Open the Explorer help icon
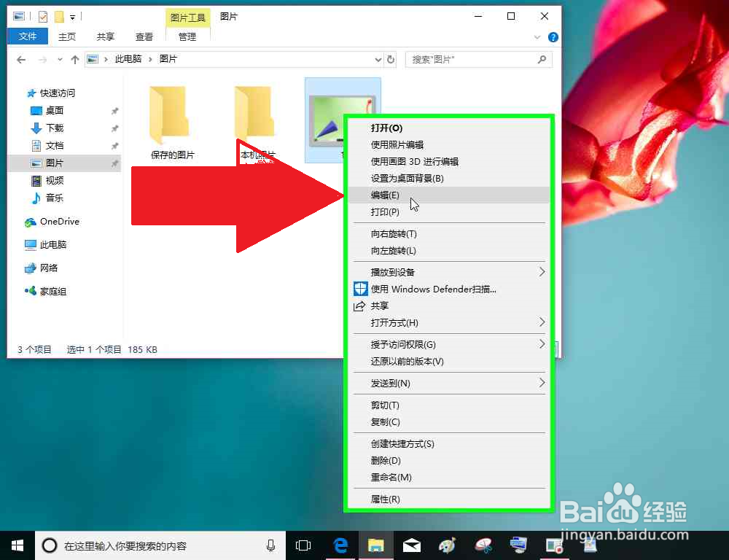The width and height of the screenshot is (729, 560). 553,37
